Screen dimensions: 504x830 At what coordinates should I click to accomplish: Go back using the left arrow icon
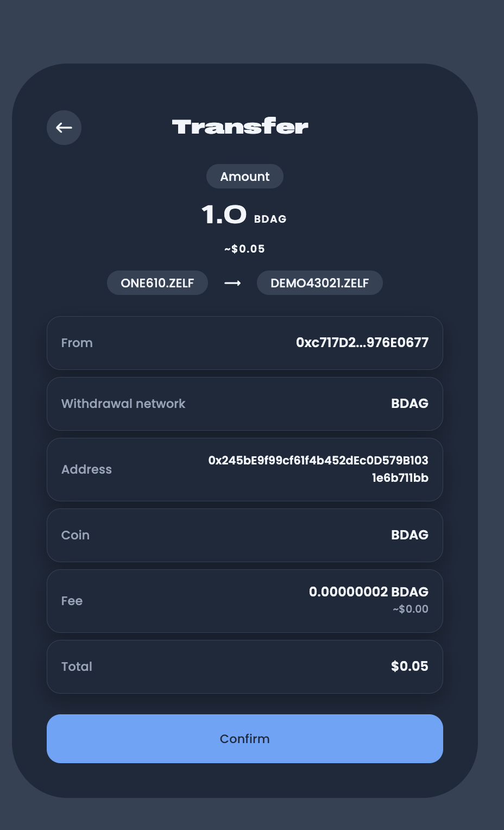click(64, 128)
